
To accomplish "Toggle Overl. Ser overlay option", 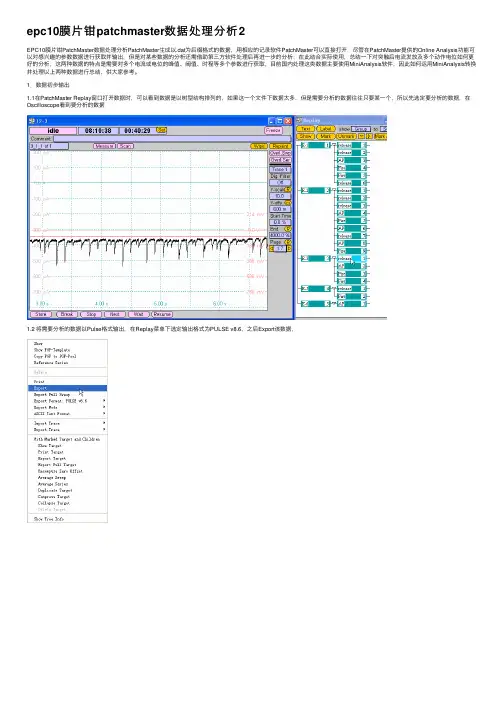I will click(280, 160).
